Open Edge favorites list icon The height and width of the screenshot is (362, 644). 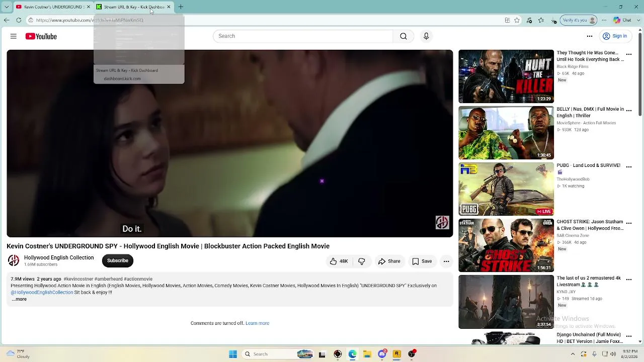tap(541, 20)
